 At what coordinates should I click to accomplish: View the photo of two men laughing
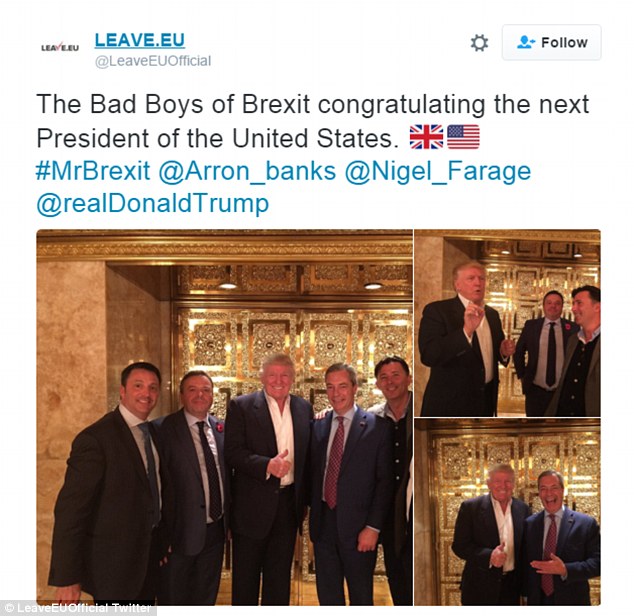[x=507, y=512]
